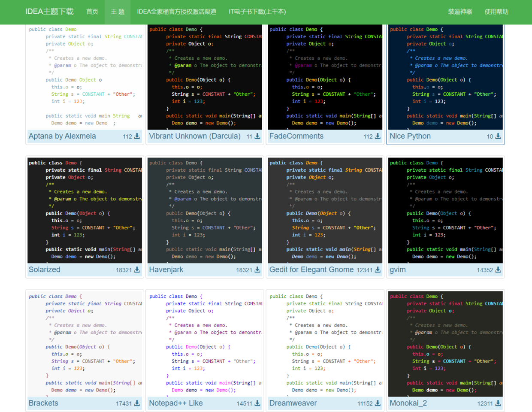Click Gedit for Elegant Gnome download icon

coord(378,270)
